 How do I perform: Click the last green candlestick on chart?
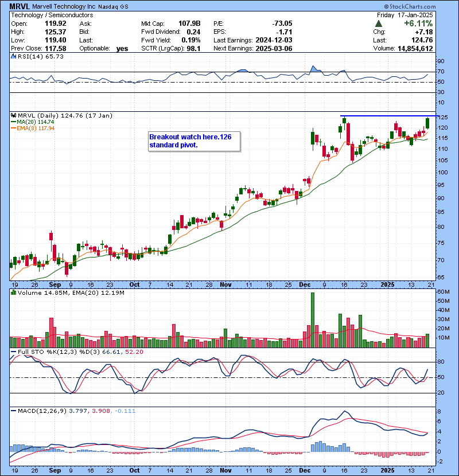point(427,123)
